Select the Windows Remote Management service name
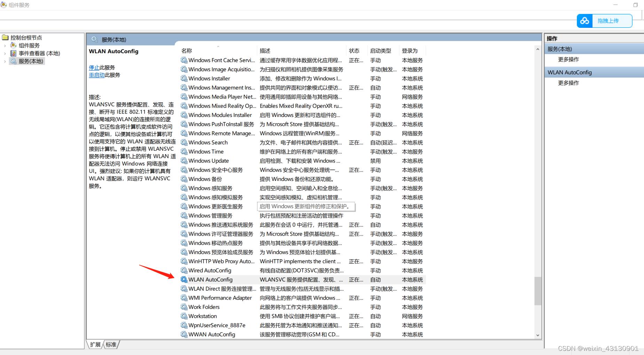The image size is (644, 355). [x=222, y=133]
